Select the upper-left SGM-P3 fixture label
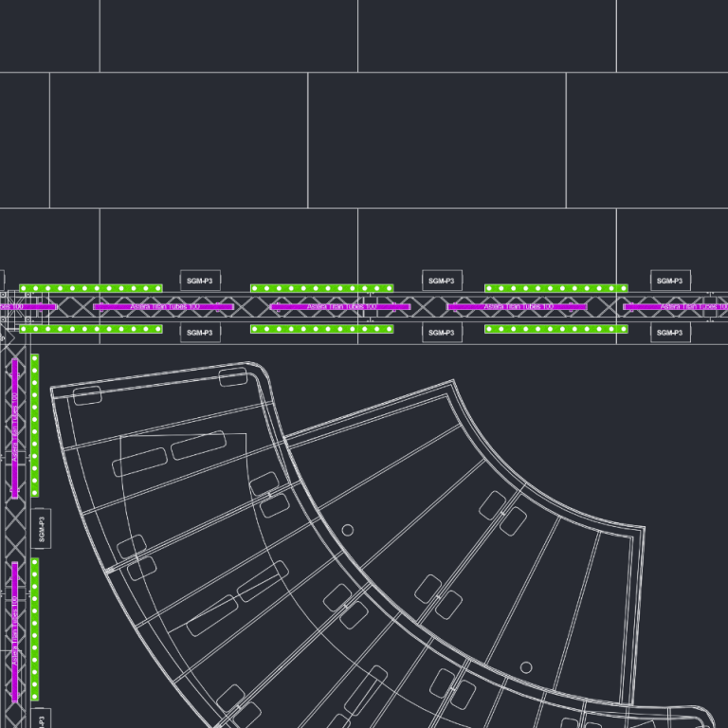This screenshot has height=728, width=728. pos(200,281)
